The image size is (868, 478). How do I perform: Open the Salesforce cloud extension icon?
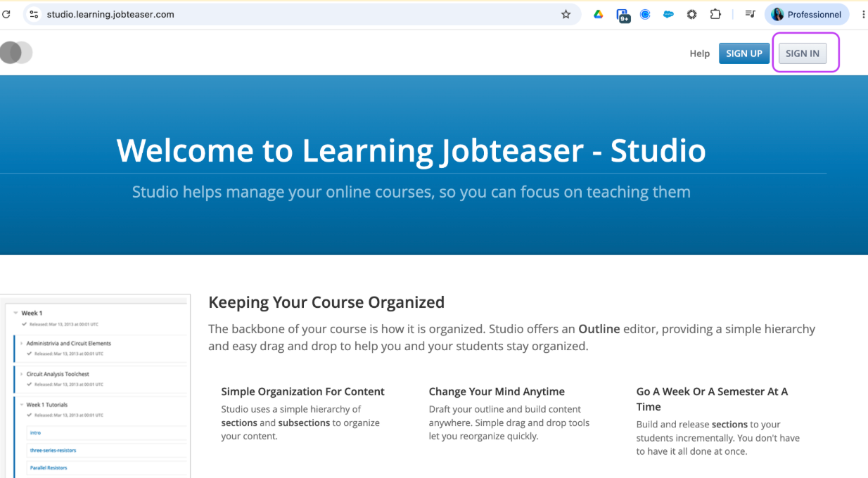point(668,14)
